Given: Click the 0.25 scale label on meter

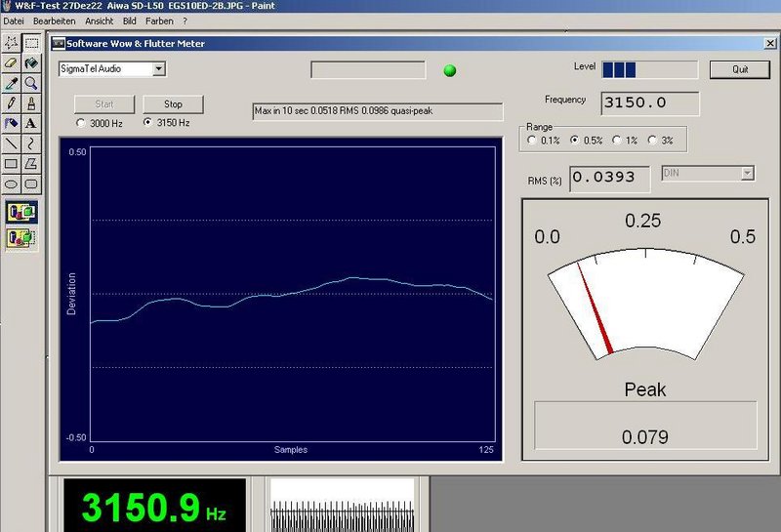Looking at the screenshot, I should point(643,221).
